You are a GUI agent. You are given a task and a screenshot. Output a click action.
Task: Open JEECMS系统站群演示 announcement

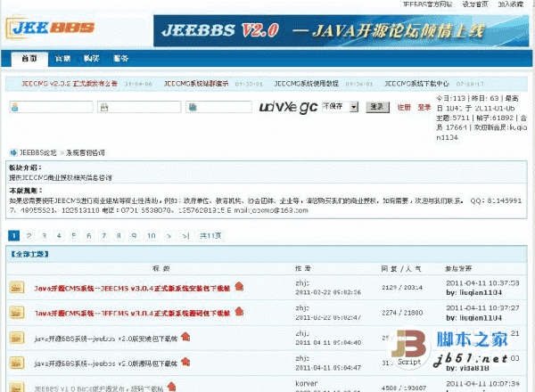[x=196, y=84]
